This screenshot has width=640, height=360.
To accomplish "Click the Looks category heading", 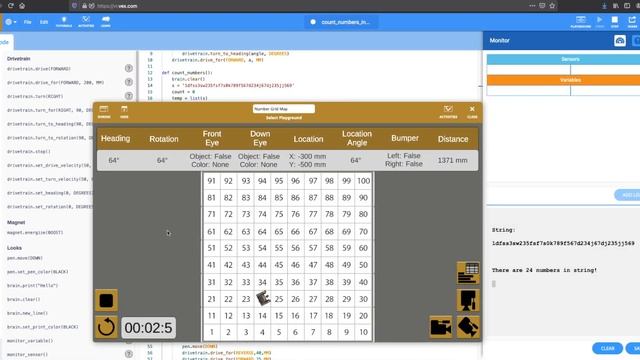I will click(x=14, y=248).
